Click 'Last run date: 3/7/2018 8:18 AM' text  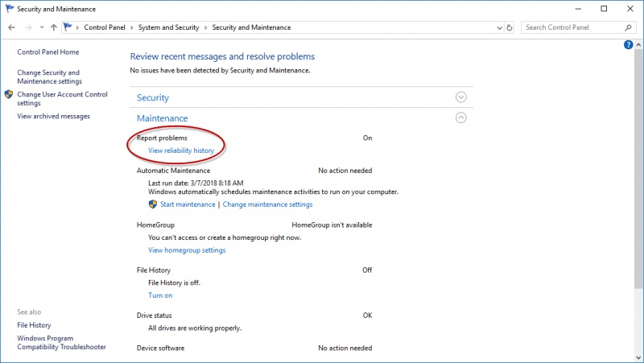click(x=196, y=184)
